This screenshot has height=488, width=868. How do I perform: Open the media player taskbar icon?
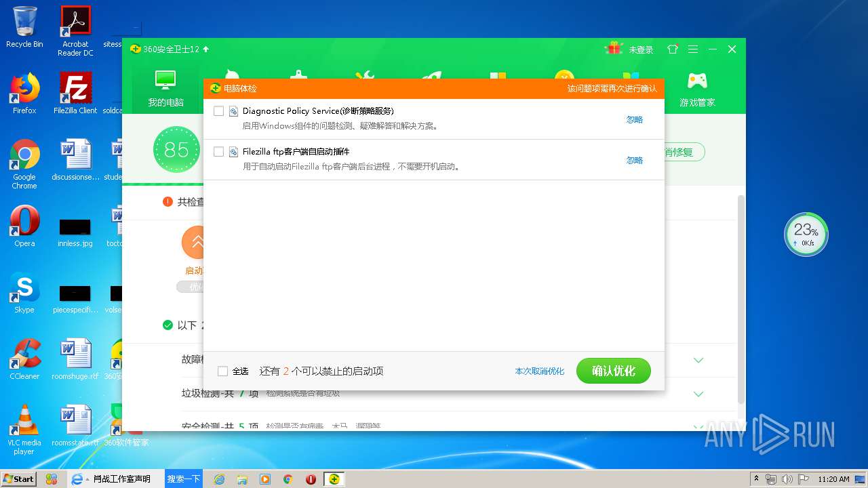tap(265, 479)
